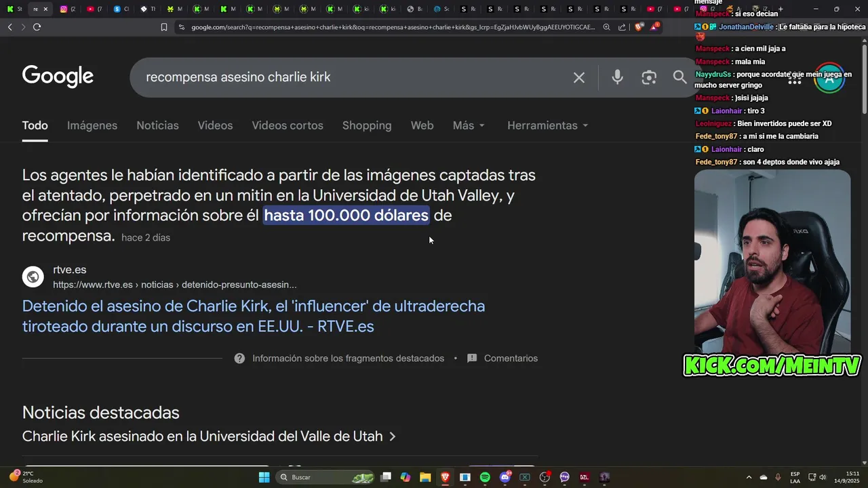This screenshot has height=488, width=868.
Task: Open the Windows Start menu
Action: coord(264,477)
